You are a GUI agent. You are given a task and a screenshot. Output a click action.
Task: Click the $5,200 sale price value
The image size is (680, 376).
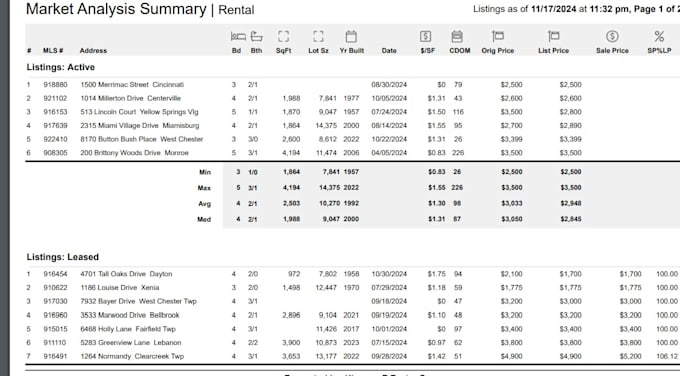tap(631, 356)
